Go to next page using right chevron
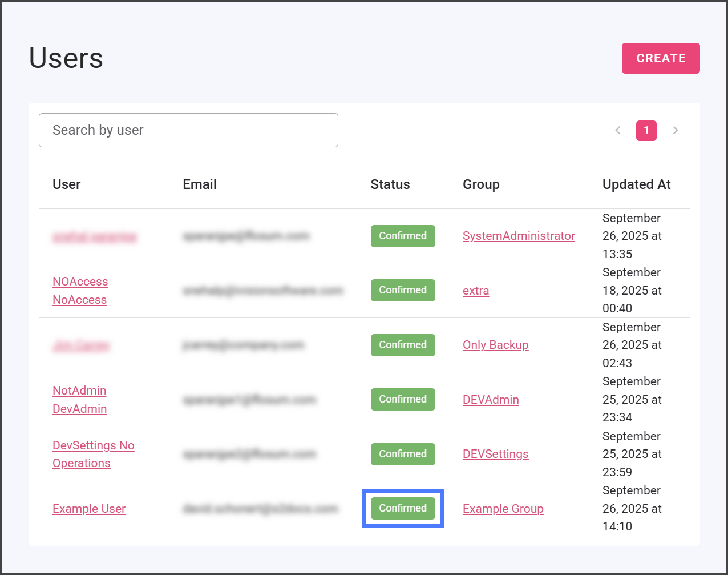Image resolution: width=728 pixels, height=575 pixels. point(675,131)
